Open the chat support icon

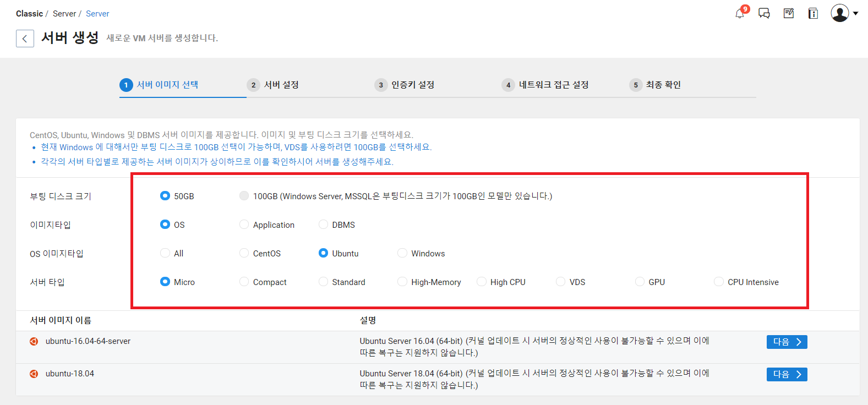(764, 13)
